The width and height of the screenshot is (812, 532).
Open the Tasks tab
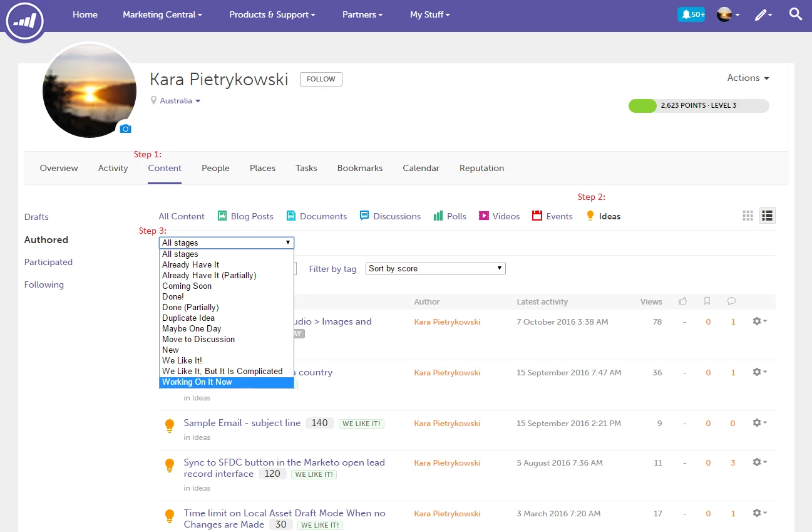pos(306,168)
